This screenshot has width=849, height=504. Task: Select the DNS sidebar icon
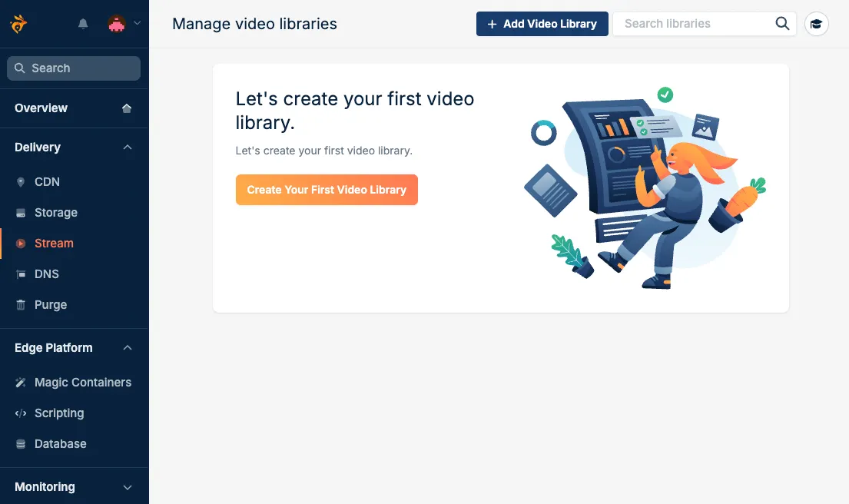click(x=21, y=274)
